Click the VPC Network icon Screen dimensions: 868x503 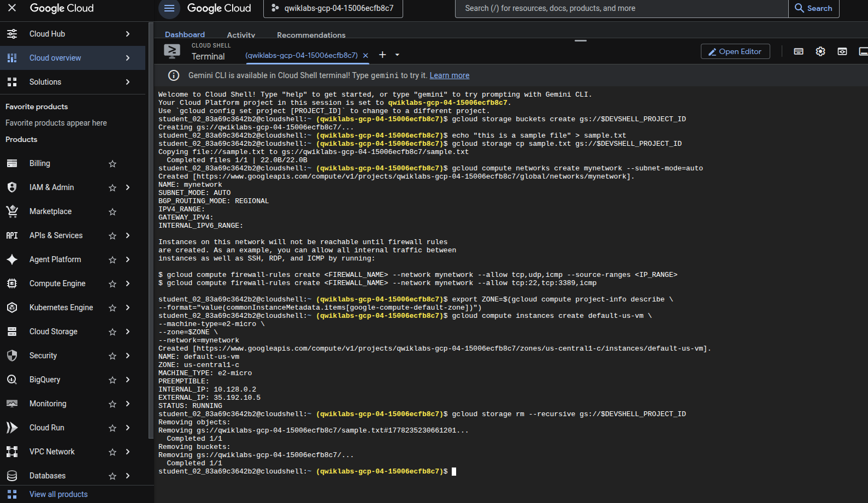coord(12,452)
